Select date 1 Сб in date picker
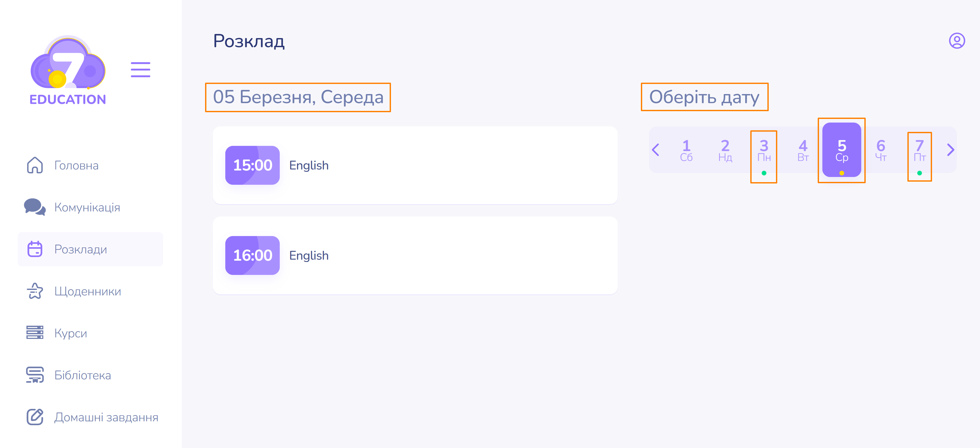Screen dimensions: 980x448 (686, 151)
